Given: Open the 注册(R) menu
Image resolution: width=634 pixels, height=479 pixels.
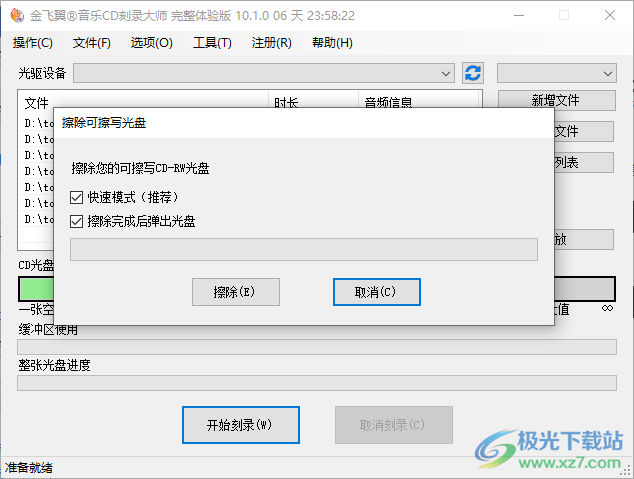Looking at the screenshot, I should (x=272, y=43).
